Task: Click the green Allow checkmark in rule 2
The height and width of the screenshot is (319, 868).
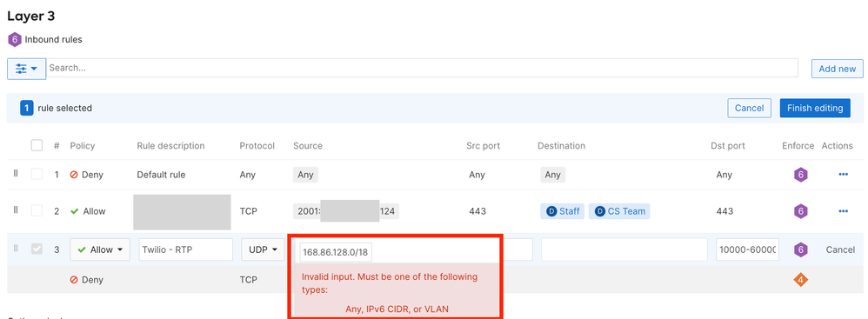Action: [x=74, y=211]
